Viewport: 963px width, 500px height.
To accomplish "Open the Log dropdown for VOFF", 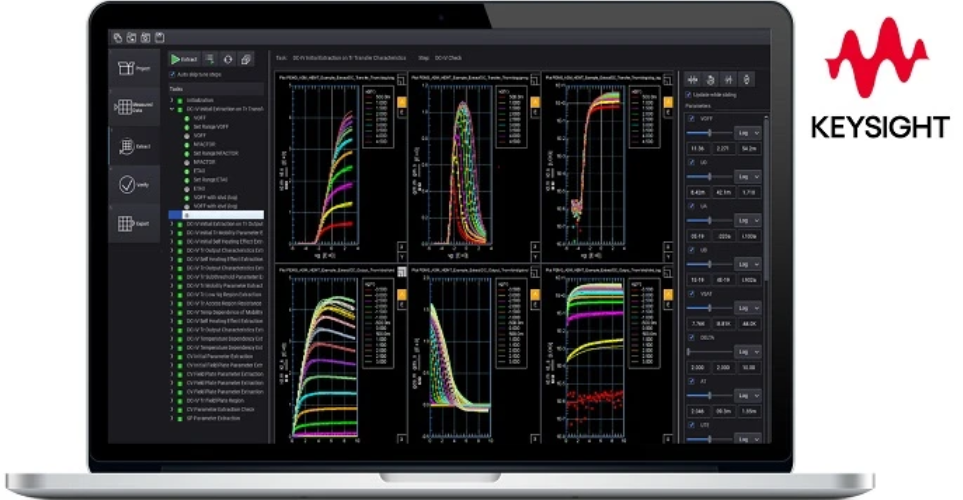I will tap(748, 133).
